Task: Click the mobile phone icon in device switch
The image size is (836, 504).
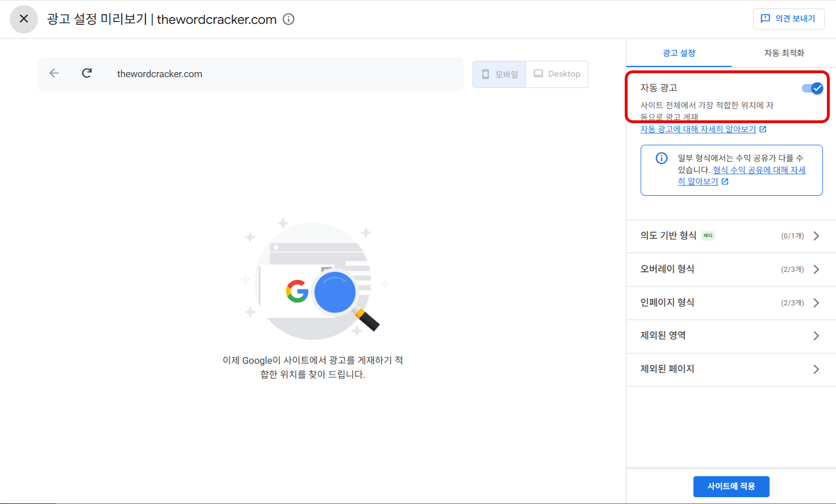Action: [486, 74]
